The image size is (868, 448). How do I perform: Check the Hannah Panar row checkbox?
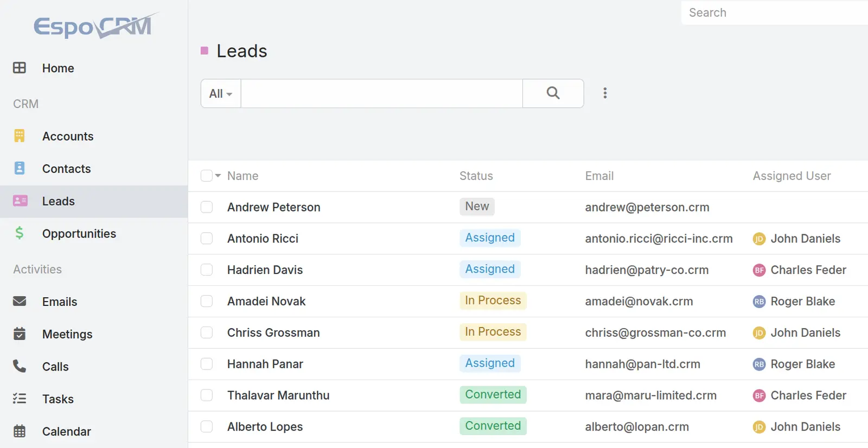(207, 364)
